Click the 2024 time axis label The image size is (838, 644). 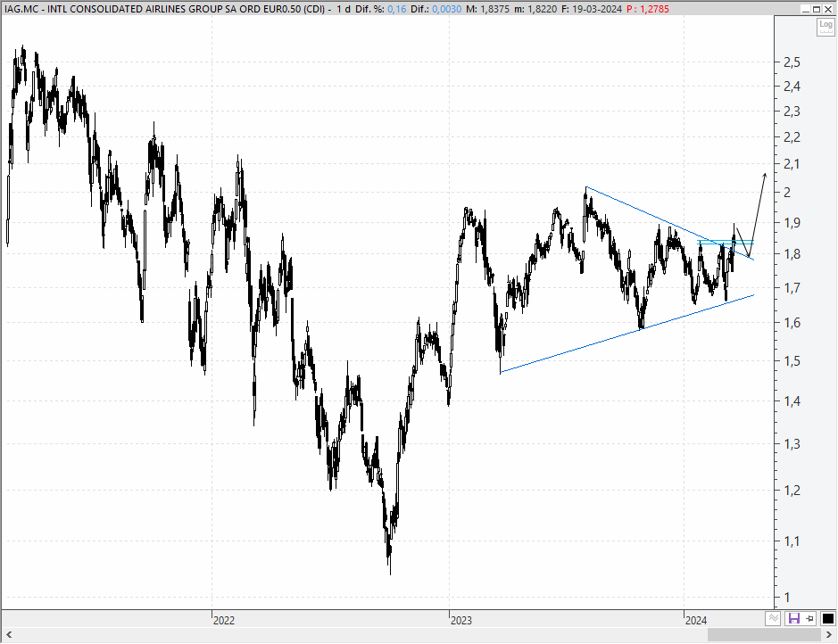pos(696,621)
